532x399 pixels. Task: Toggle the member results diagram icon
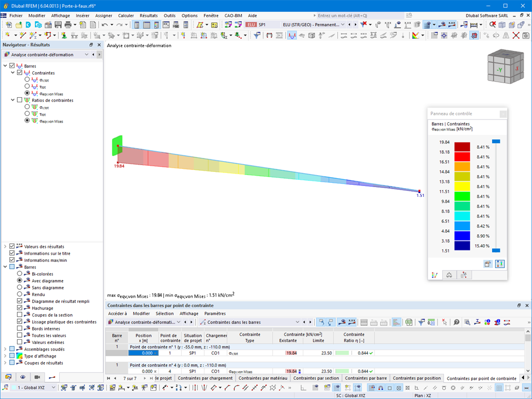click(292, 35)
